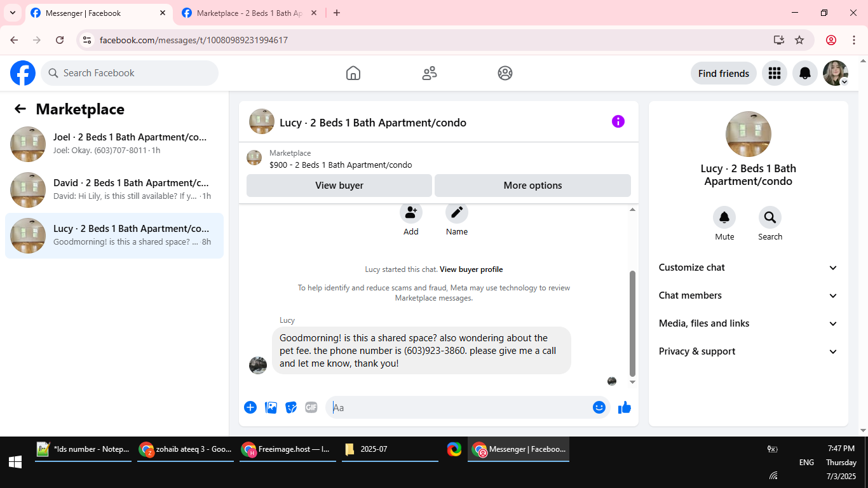Send a thumbs-up like

[625, 407]
